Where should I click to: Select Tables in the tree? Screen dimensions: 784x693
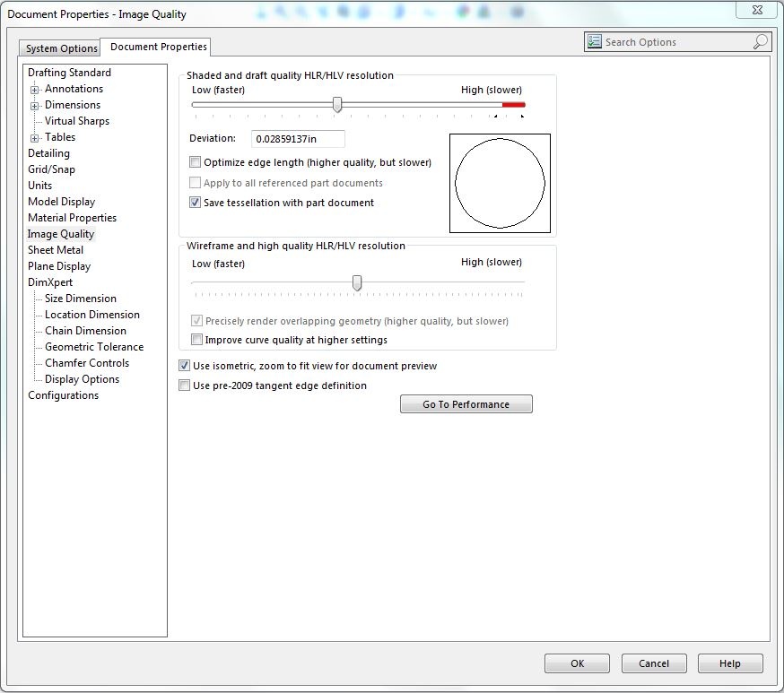[60, 137]
